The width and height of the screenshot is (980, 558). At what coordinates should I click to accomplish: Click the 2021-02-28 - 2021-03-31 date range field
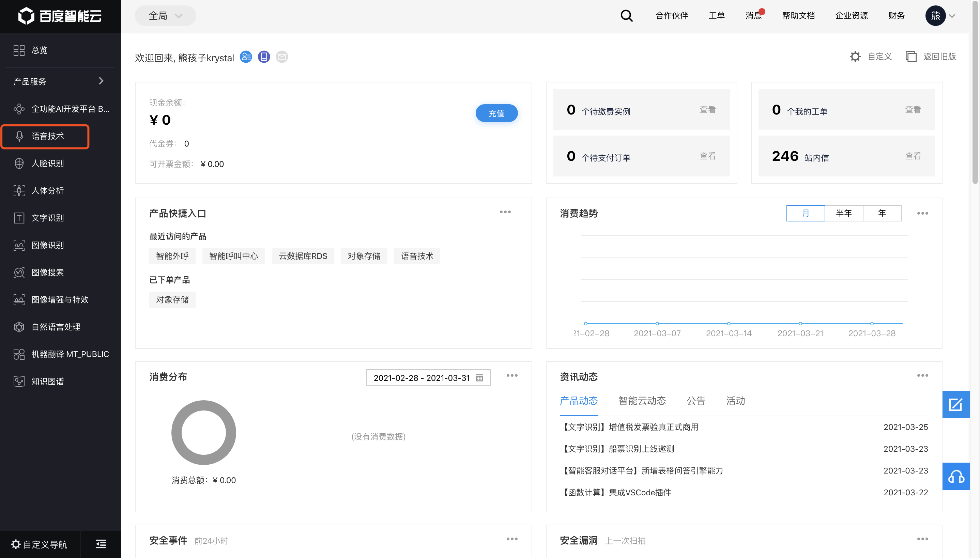[x=428, y=377]
